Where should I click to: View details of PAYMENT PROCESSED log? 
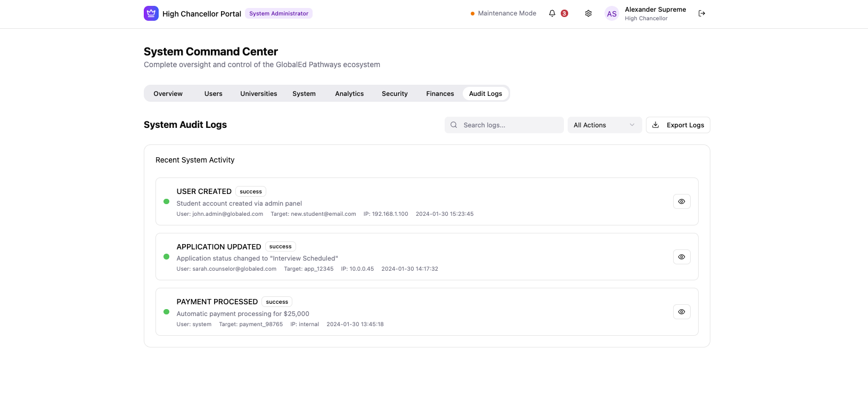click(x=682, y=312)
